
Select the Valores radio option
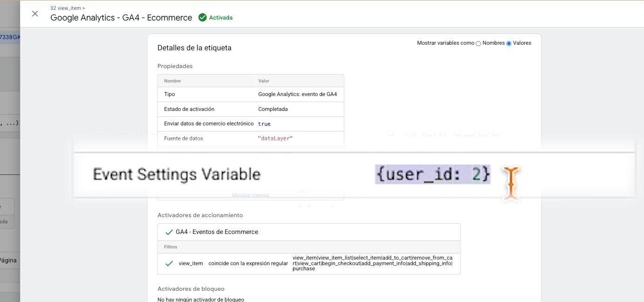pyautogui.click(x=509, y=43)
